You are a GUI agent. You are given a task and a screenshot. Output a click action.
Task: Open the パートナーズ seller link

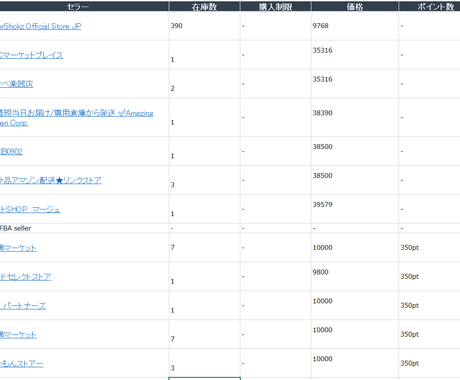[23, 306]
